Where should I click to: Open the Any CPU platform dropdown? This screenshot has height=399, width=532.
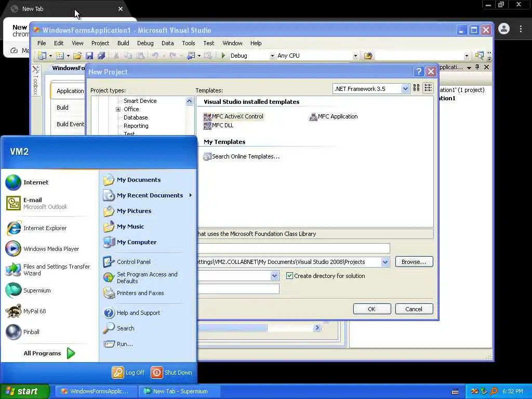355,56
